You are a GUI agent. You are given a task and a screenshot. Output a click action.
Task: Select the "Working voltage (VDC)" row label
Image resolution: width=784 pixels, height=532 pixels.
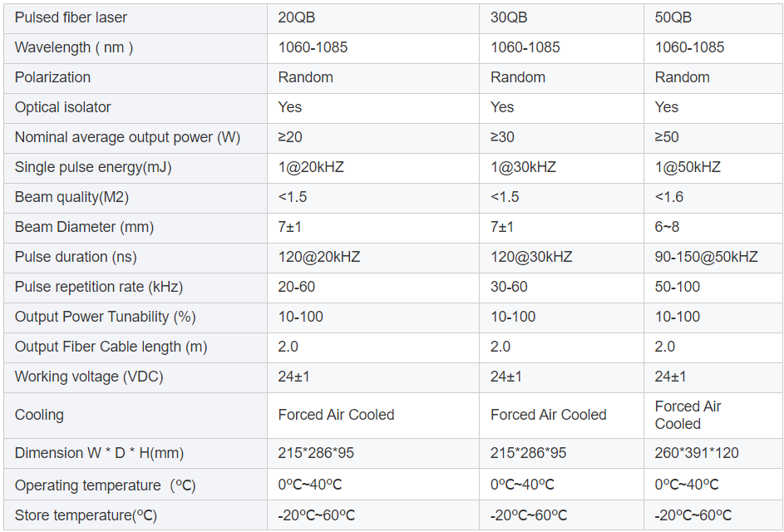click(89, 377)
